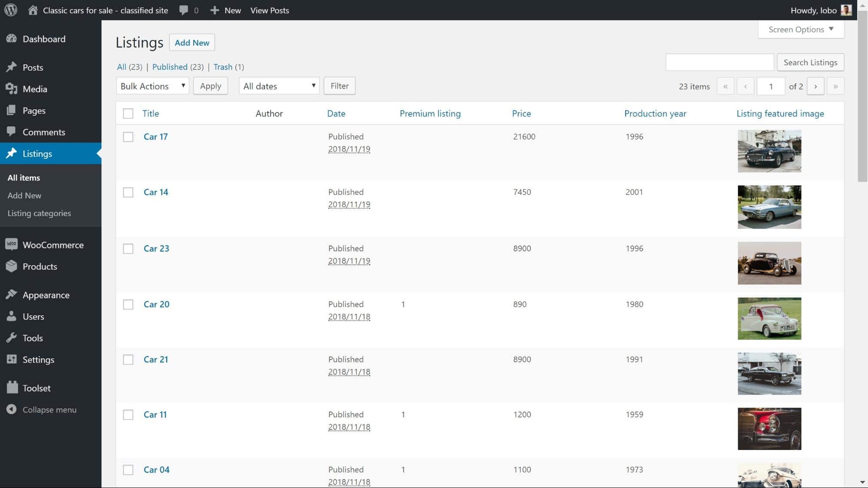Open the Toolset menu item
Viewport: 868px width, 488px height.
point(36,388)
